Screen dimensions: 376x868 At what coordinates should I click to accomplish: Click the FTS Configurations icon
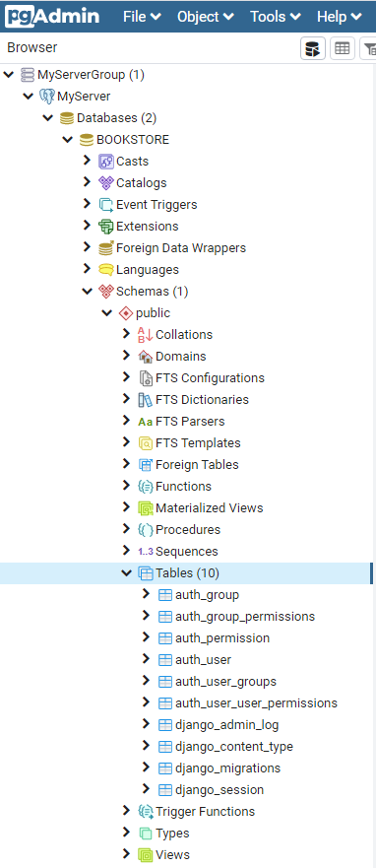(146, 378)
